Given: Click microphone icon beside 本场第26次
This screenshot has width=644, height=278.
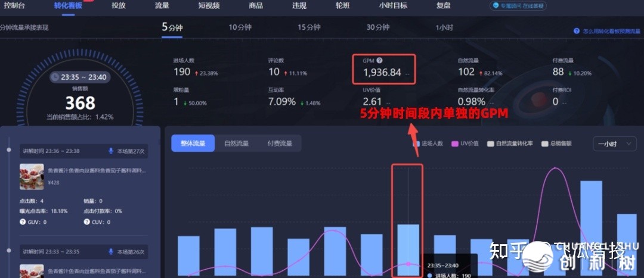Looking at the screenshot, I should click(x=111, y=252).
